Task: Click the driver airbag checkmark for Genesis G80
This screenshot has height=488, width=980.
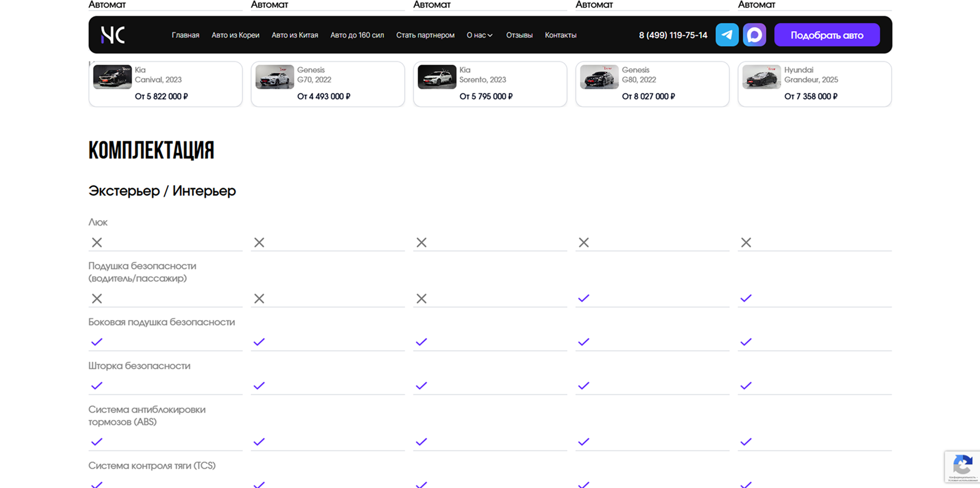Action: 584,299
